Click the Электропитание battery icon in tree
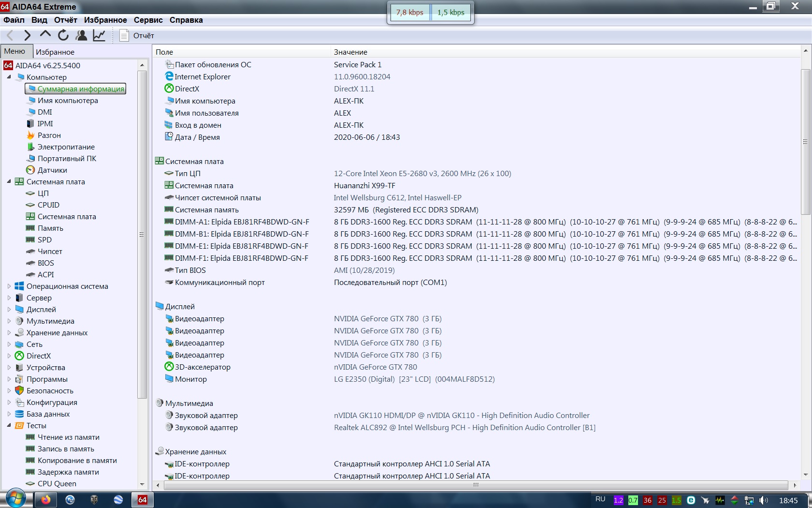812x508 pixels. pyautogui.click(x=30, y=147)
